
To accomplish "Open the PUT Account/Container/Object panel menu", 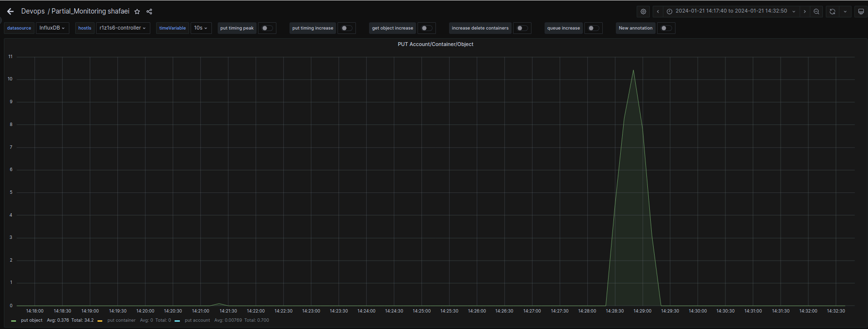I will point(435,44).
